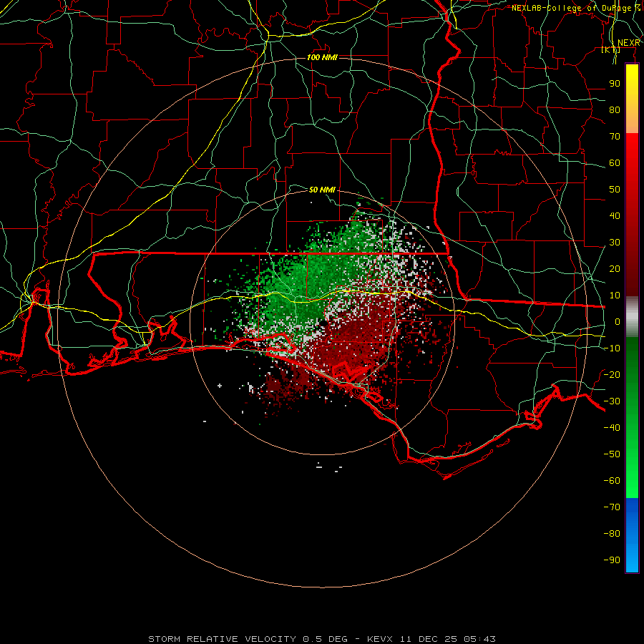Click the 05:43 timestamp in caption
This screenshot has width=644, height=644.
479,639
